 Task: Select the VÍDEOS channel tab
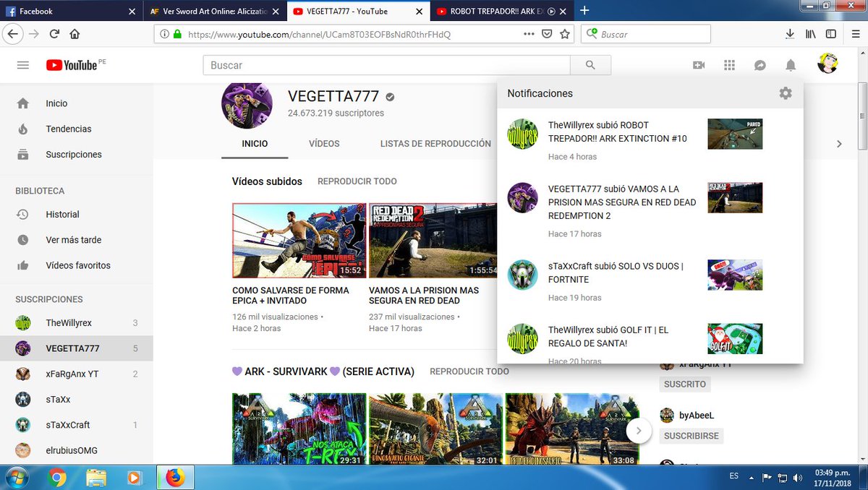pyautogui.click(x=324, y=144)
